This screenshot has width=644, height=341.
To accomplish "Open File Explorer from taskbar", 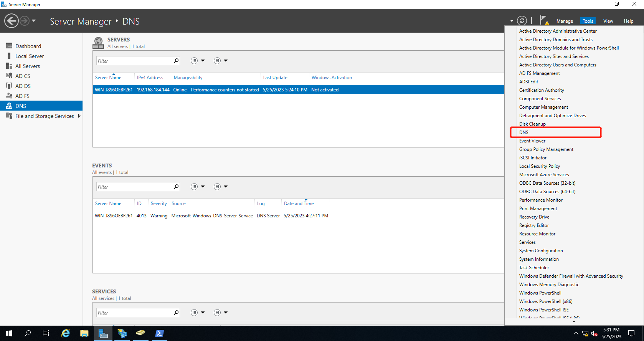I will 84,333.
